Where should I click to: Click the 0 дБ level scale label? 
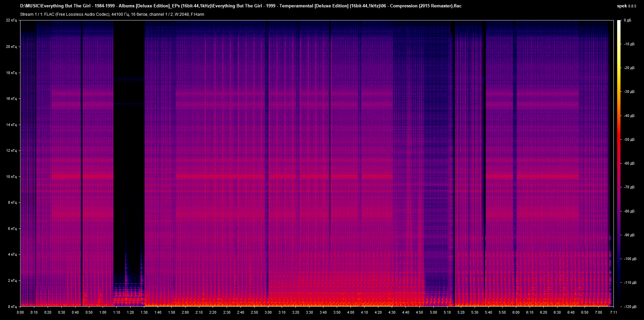coord(628,20)
